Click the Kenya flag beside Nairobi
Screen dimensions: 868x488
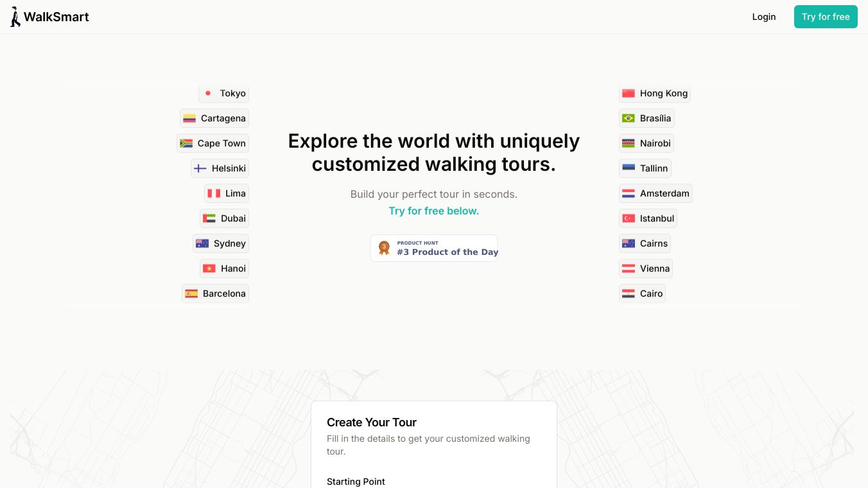point(629,143)
